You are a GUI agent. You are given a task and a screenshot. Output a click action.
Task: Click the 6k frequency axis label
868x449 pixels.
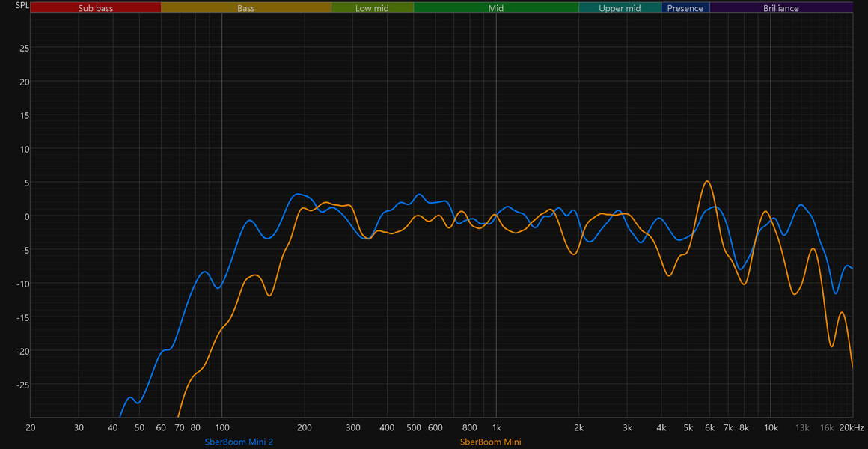(709, 427)
